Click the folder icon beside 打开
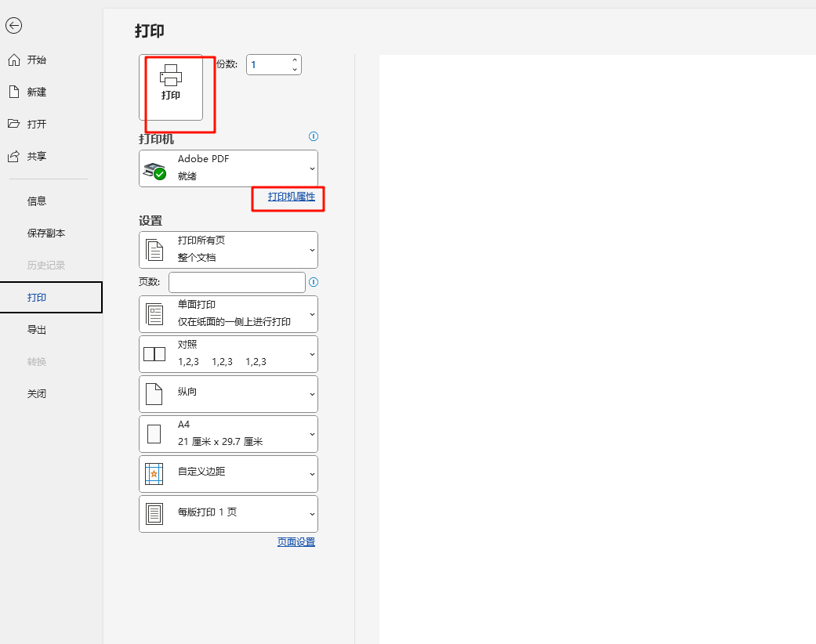Screen dimensions: 816x644 (x=14, y=124)
